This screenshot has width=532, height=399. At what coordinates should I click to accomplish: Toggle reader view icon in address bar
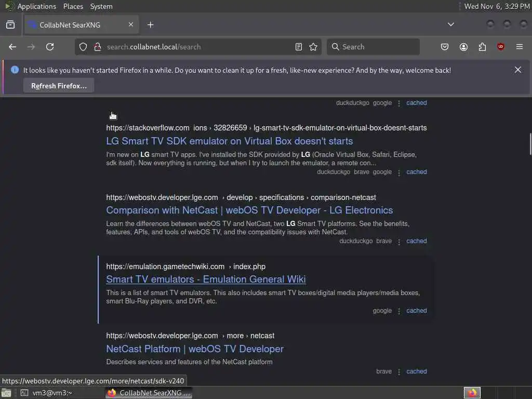point(299,47)
